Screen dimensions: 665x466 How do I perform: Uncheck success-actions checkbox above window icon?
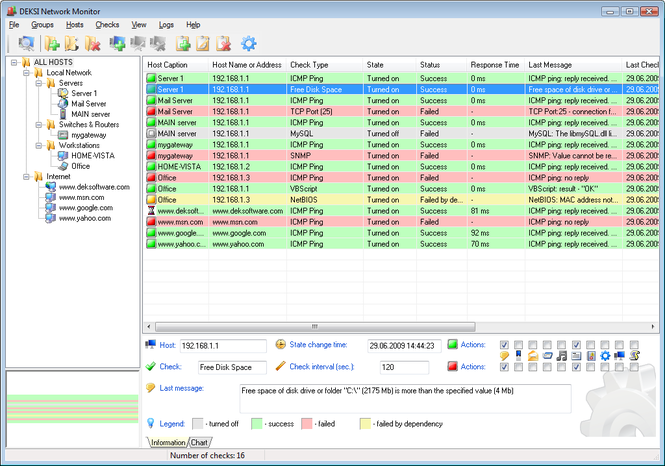pyautogui.click(x=576, y=345)
